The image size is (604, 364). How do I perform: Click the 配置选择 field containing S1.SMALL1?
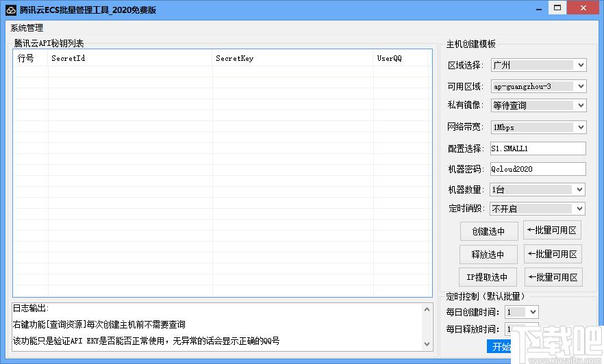[x=538, y=148]
